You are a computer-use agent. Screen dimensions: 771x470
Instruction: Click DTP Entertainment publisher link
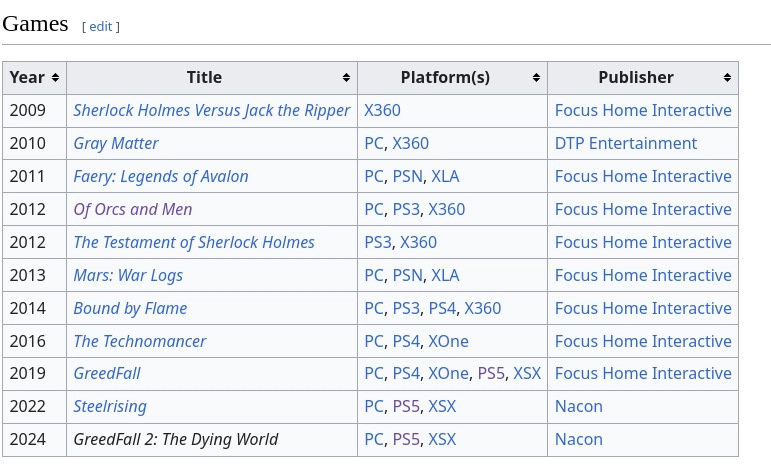point(625,144)
